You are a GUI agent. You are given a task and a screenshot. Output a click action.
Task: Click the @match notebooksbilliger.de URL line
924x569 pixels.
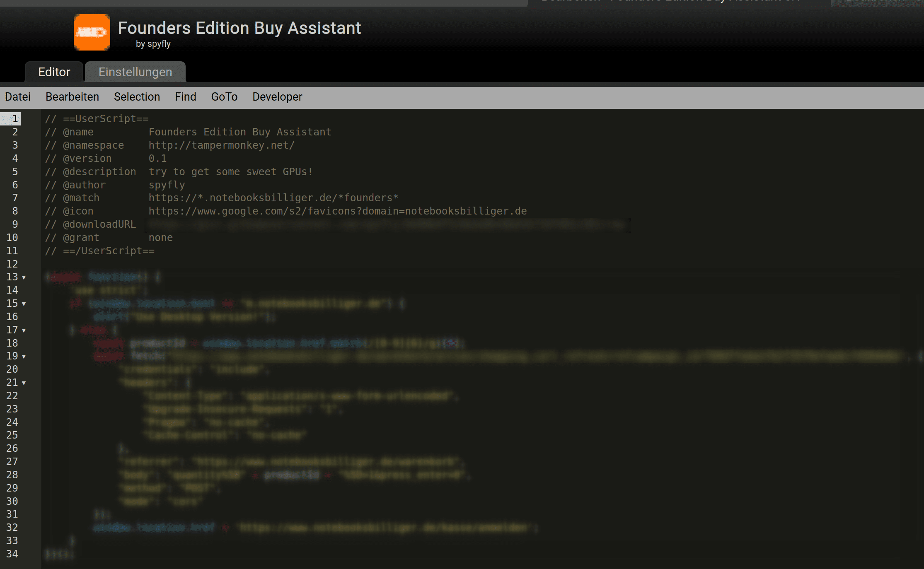tap(273, 198)
